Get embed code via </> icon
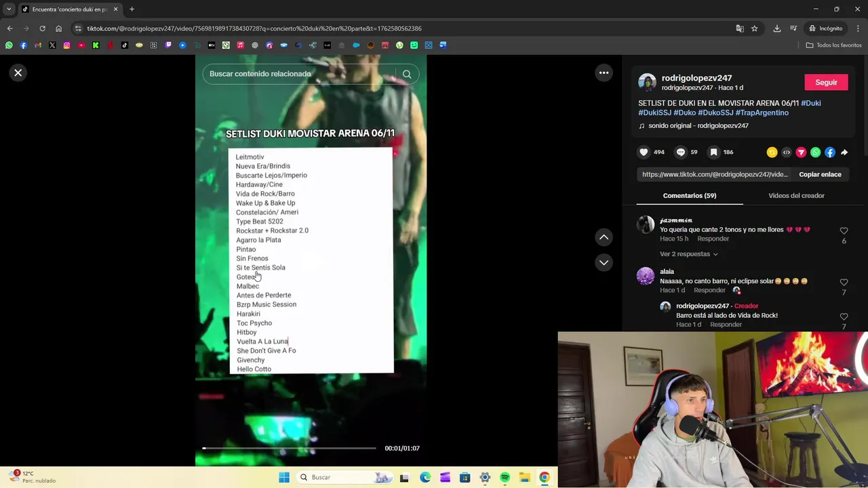Image resolution: width=868 pixels, height=488 pixels. click(x=787, y=152)
